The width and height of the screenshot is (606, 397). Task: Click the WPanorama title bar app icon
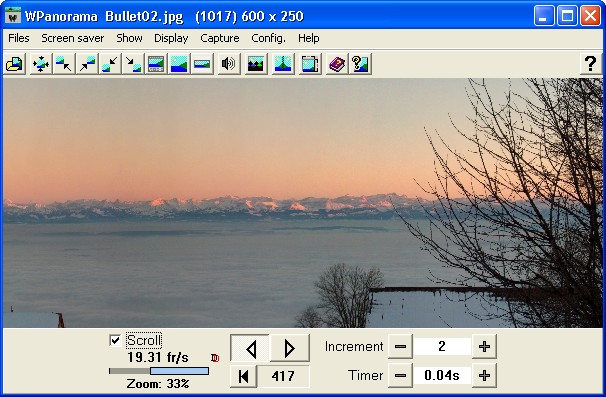pyautogui.click(x=13, y=15)
